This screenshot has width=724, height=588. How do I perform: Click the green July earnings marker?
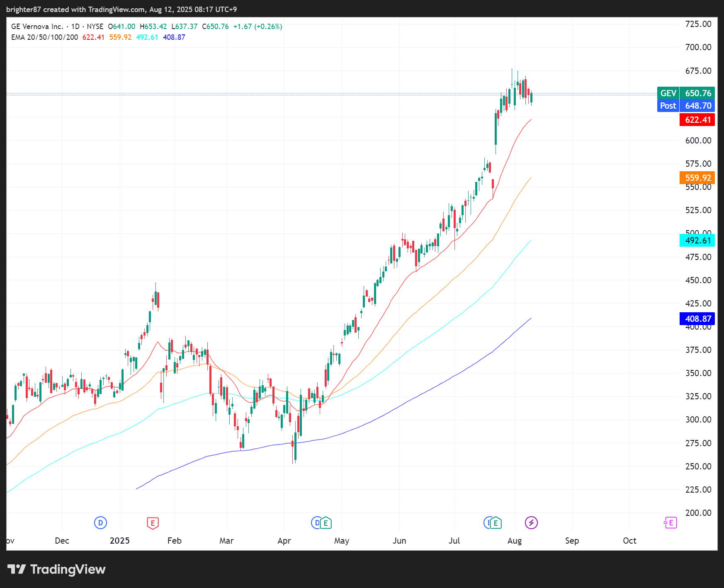pyautogui.click(x=496, y=523)
